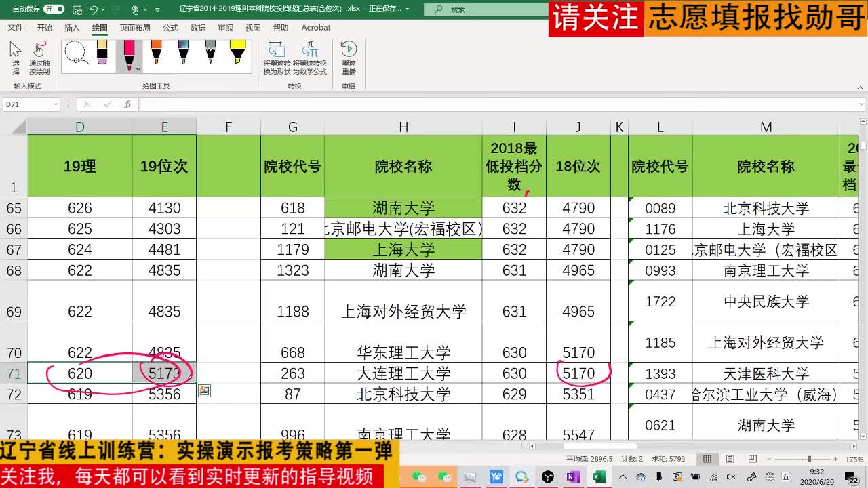Viewport: 868px width, 488px height.
Task: Expand the Name Box dropdown
Action: [55, 104]
